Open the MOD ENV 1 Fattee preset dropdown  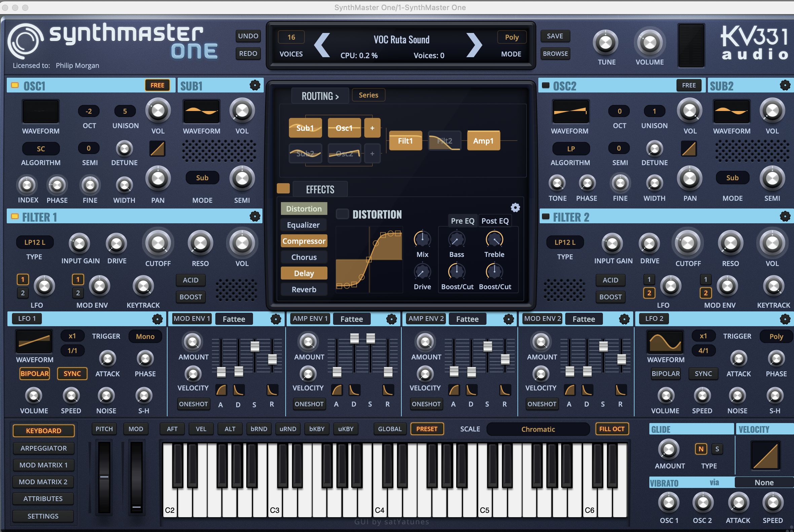[x=234, y=319]
